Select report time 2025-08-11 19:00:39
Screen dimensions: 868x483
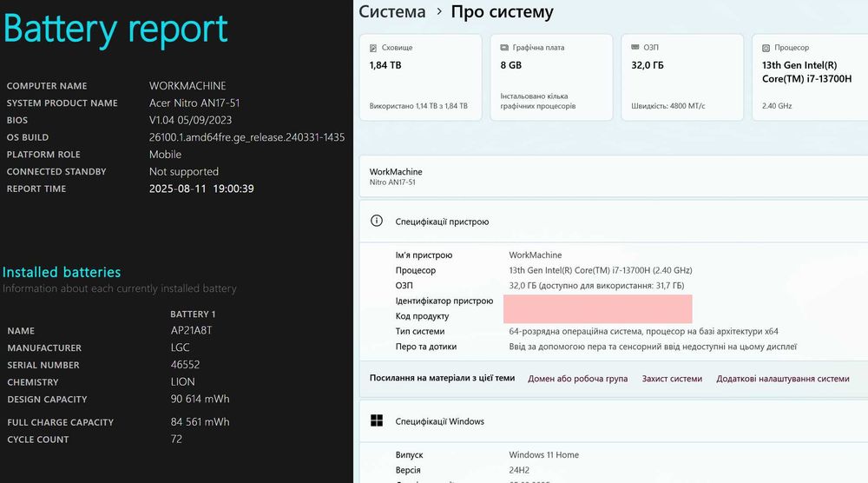(x=201, y=189)
